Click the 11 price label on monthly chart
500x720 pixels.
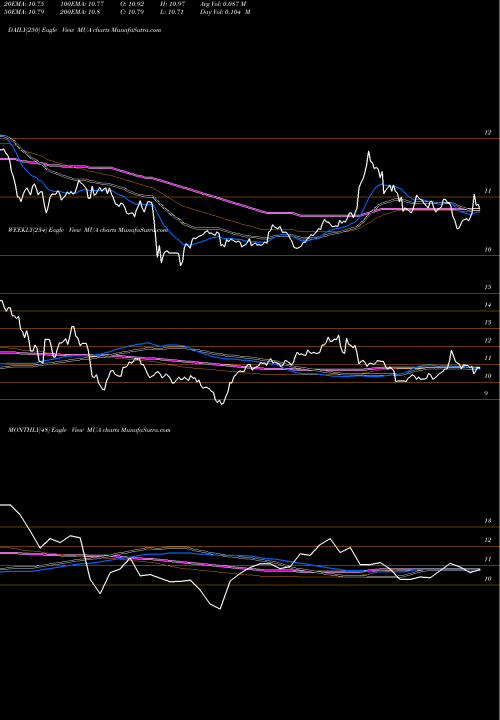pyautogui.click(x=488, y=560)
